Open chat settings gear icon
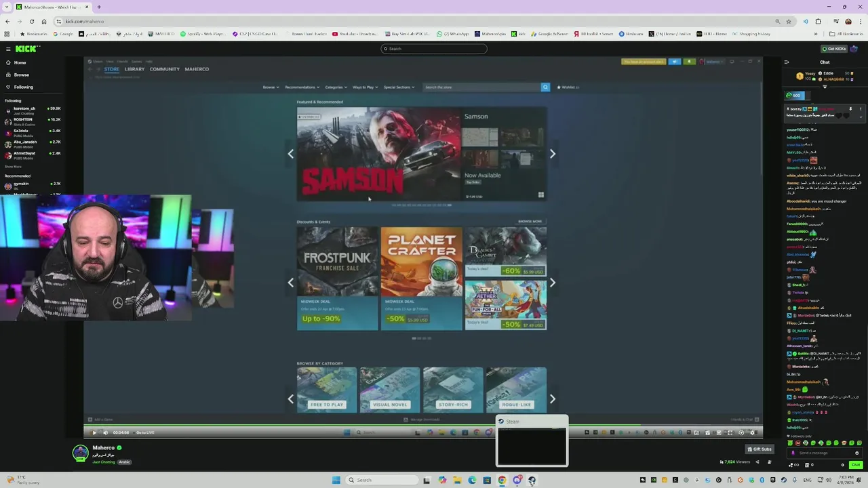This screenshot has height=488, width=868. [844, 465]
